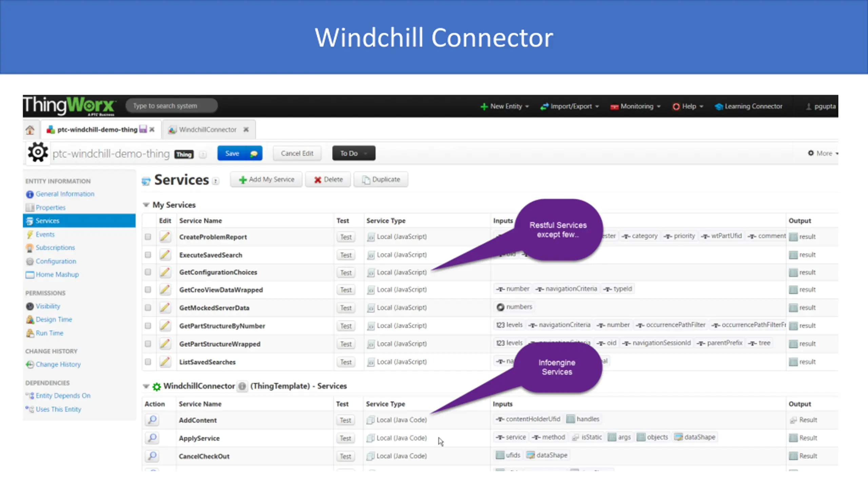Viewport: 868px width, 488px height.
Task: Edit ExecuteSavedSearch with pencil icon
Action: tap(165, 255)
